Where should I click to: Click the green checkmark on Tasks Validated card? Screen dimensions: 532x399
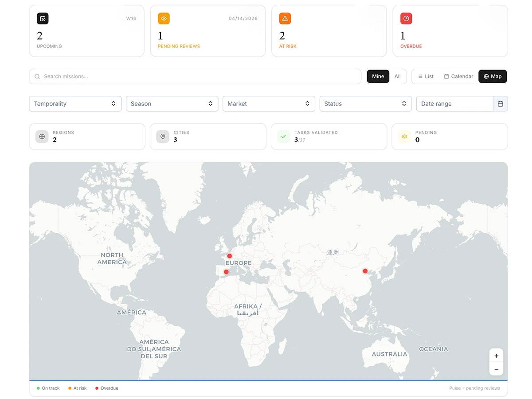(283, 137)
